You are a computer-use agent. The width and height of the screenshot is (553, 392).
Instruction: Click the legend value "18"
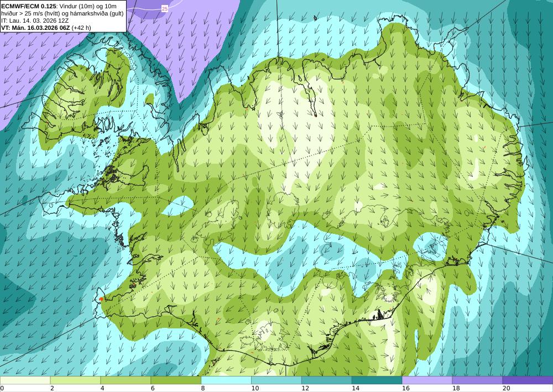[x=456, y=388]
